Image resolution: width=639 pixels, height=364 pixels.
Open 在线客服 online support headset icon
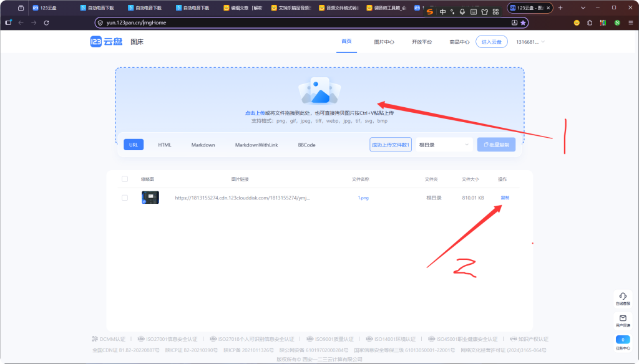click(623, 298)
